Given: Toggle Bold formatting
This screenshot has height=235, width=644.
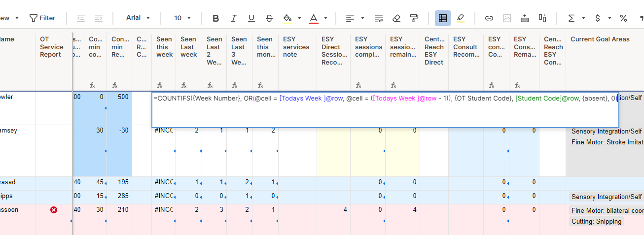Looking at the screenshot, I should (215, 18).
